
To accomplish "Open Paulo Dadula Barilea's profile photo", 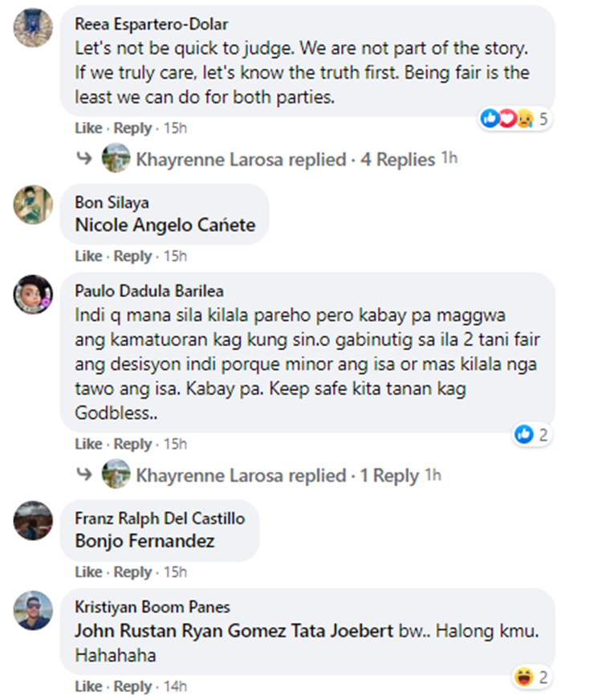I will coord(33,295).
